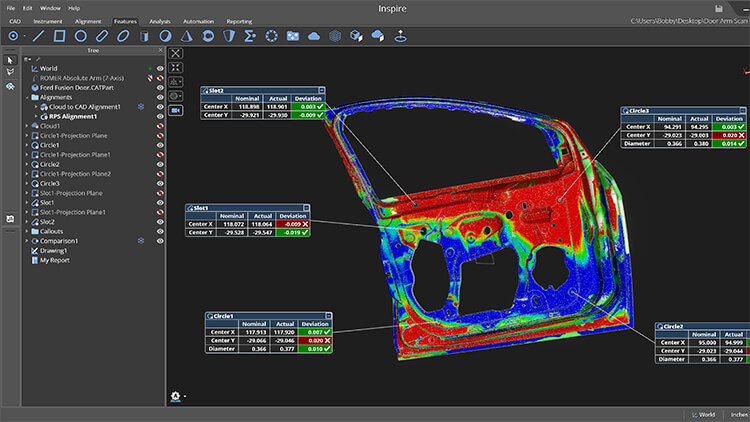Click the cloud extraction icon with box
750x422 pixels.
click(378, 36)
